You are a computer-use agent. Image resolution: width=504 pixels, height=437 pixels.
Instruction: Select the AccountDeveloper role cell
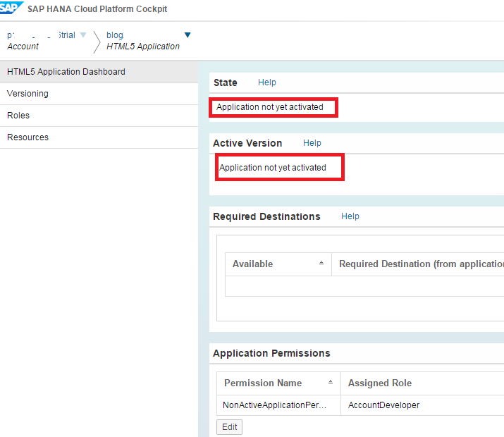click(x=422, y=405)
